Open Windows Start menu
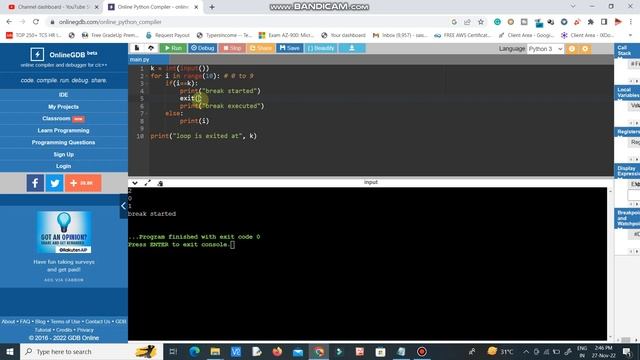640x360 pixels. coord(10,351)
